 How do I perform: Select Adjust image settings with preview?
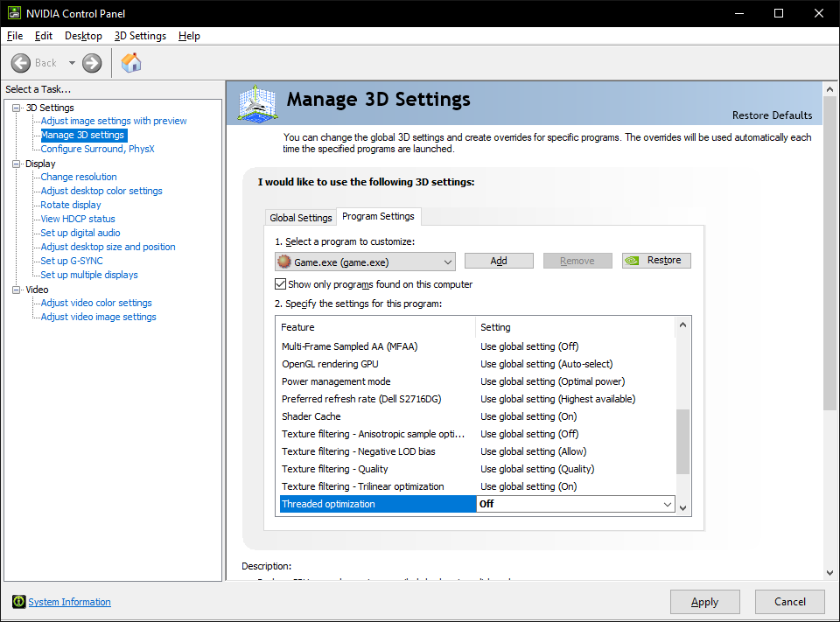click(x=114, y=121)
